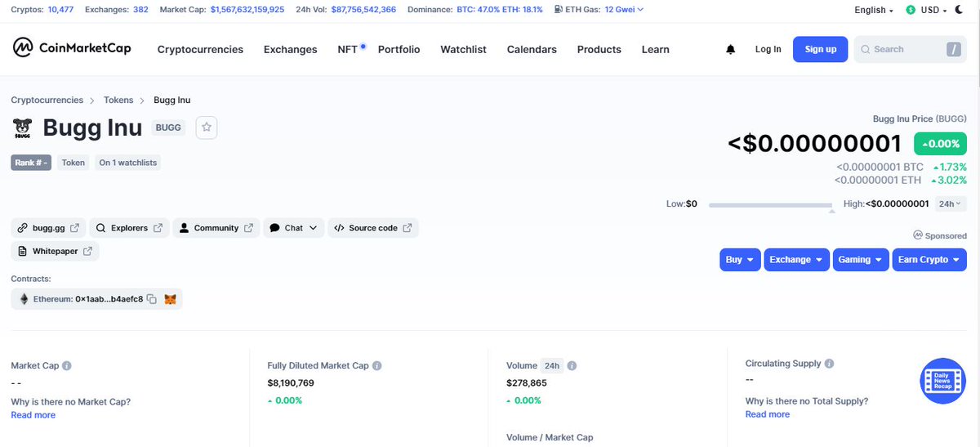This screenshot has height=447, width=980.
Task: Open the Products menu
Action: pos(599,50)
